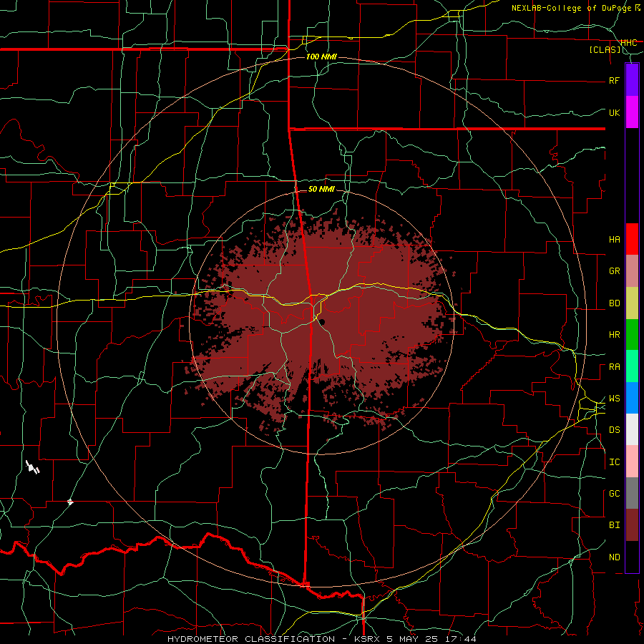The image size is (644, 644).
Task: Click the DS legend label
Action: click(615, 430)
